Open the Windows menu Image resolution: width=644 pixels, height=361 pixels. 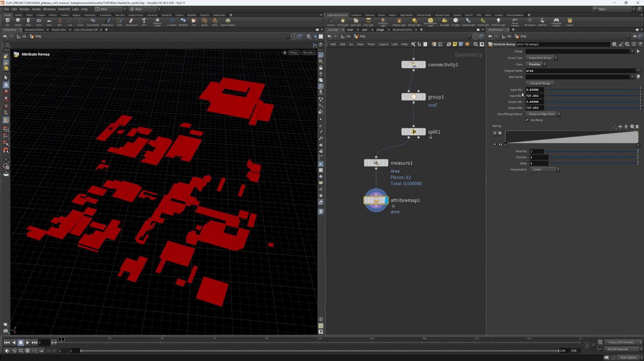[49, 9]
